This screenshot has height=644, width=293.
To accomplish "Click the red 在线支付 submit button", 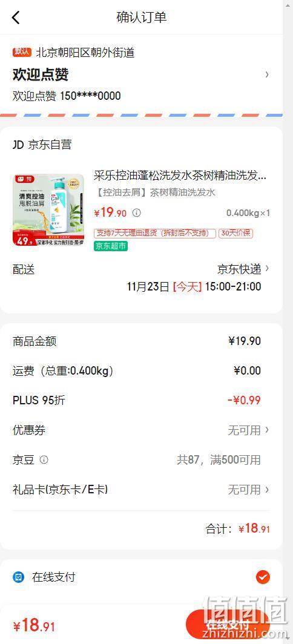I will tap(227, 625).
